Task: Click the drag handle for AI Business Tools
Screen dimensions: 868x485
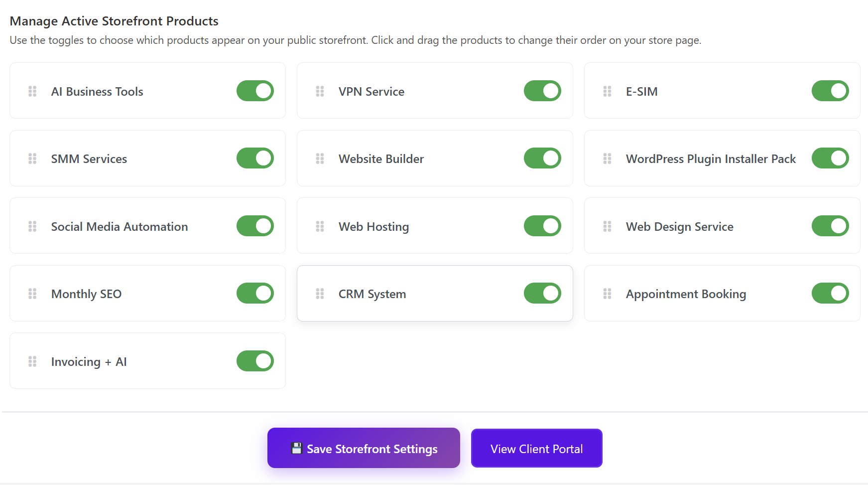Action: (x=32, y=91)
